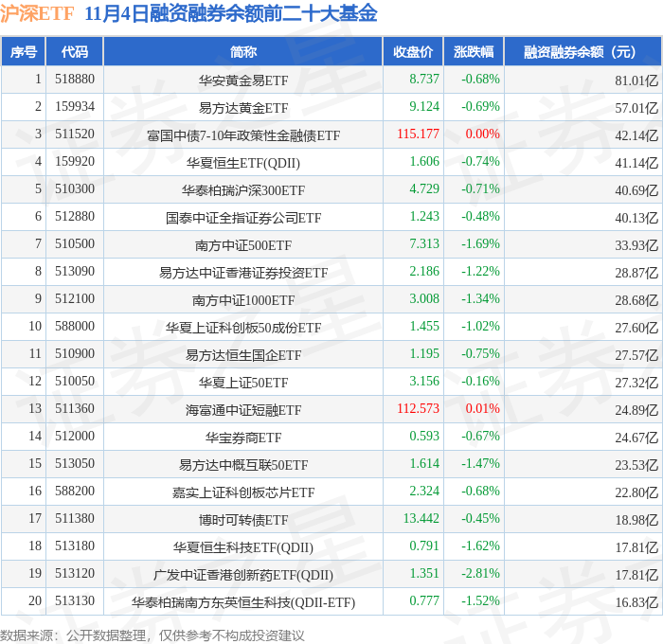The height and width of the screenshot is (644, 663).
Task: Click closing price 3.008
Action: [x=424, y=299]
